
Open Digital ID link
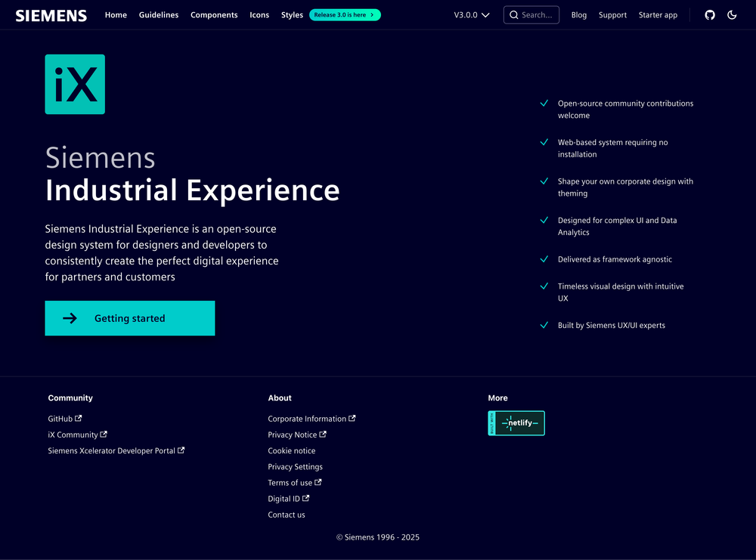tap(289, 498)
